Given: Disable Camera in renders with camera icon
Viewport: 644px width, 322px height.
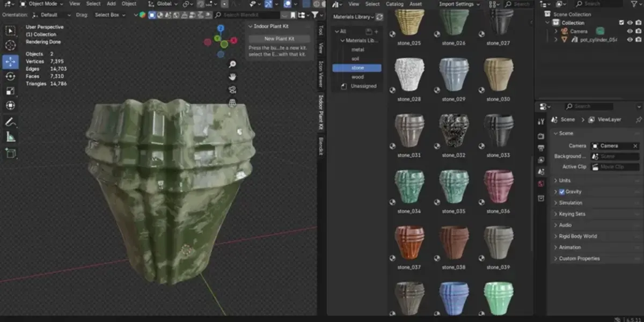Looking at the screenshot, I should point(638,31).
